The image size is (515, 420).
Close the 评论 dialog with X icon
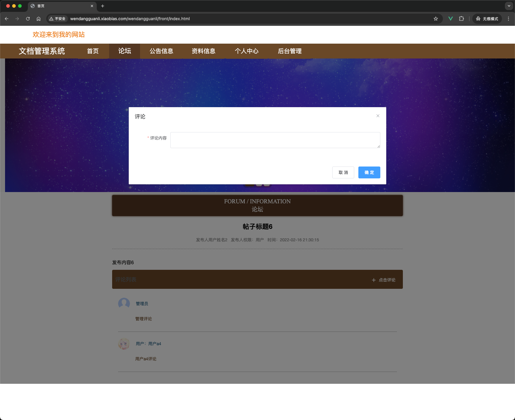378,116
